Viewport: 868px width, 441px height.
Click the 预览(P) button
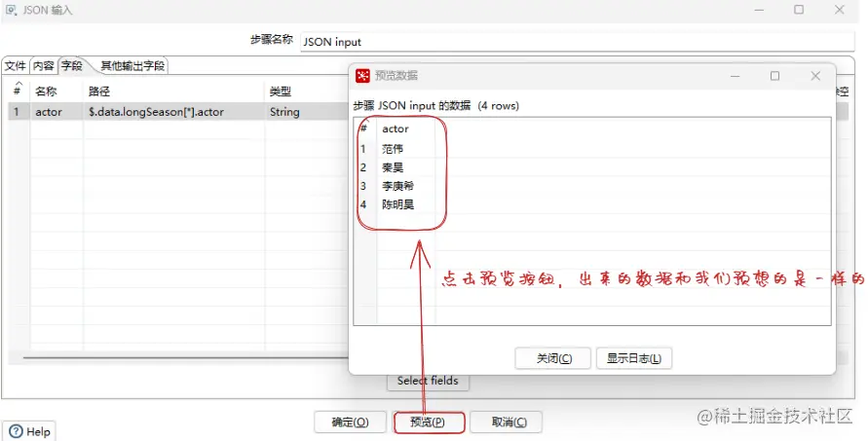[428, 423]
